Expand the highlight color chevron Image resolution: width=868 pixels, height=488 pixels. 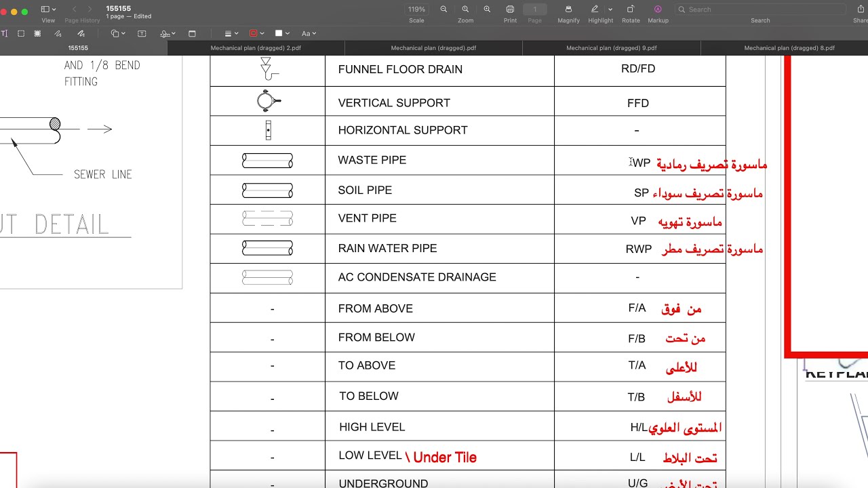click(610, 9)
